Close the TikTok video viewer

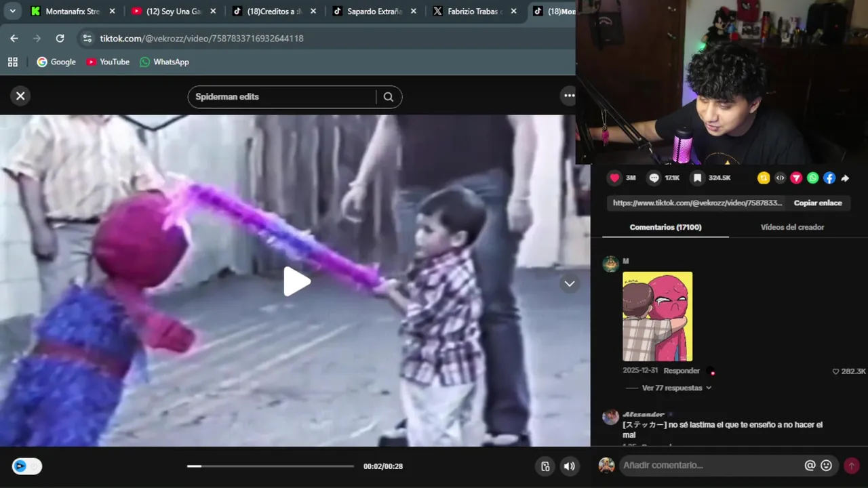[x=20, y=96]
